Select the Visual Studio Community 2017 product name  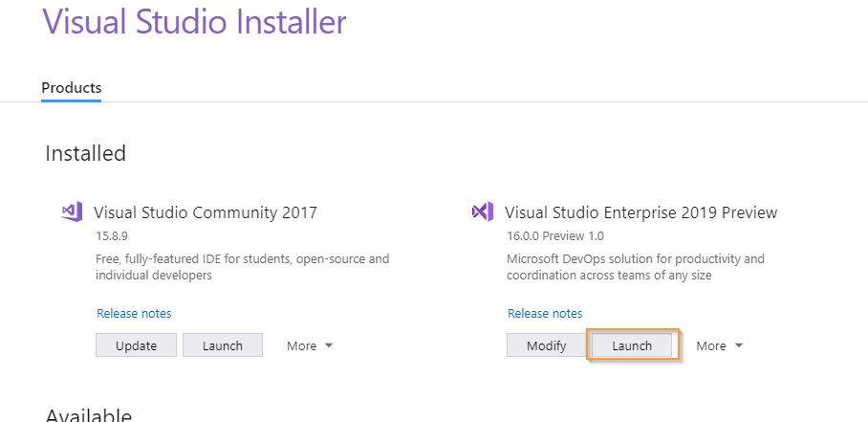tap(206, 212)
